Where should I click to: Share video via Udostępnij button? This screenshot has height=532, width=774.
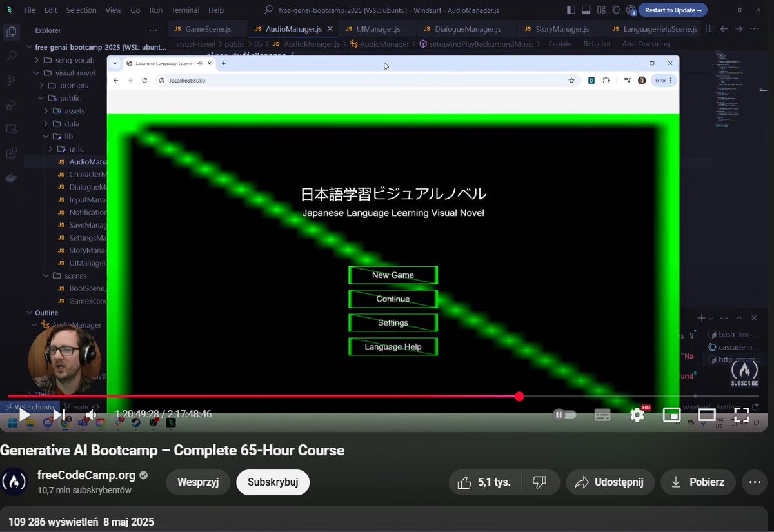coord(610,482)
